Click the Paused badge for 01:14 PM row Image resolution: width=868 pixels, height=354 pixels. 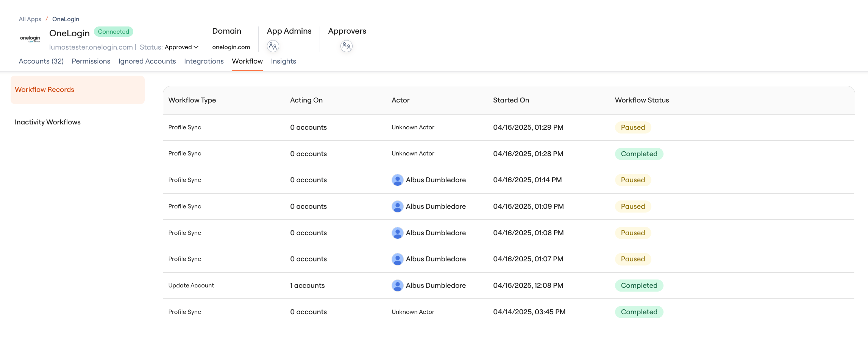pos(633,180)
